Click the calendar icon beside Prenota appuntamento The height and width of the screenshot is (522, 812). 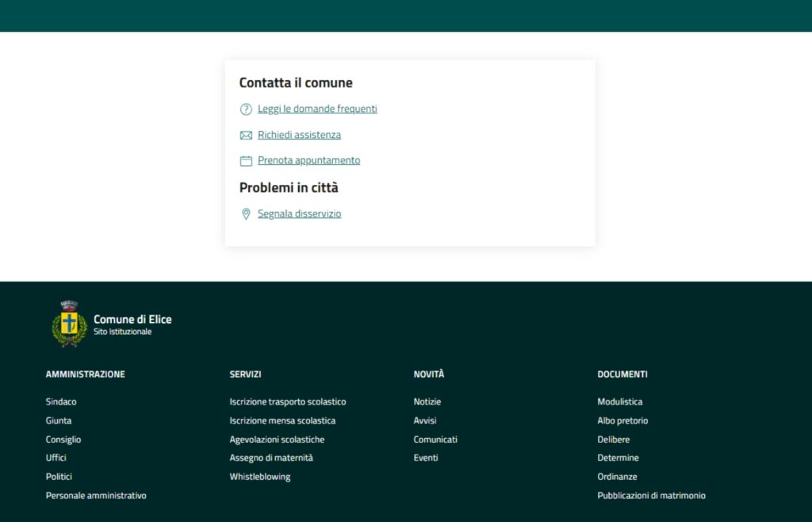pyautogui.click(x=246, y=161)
